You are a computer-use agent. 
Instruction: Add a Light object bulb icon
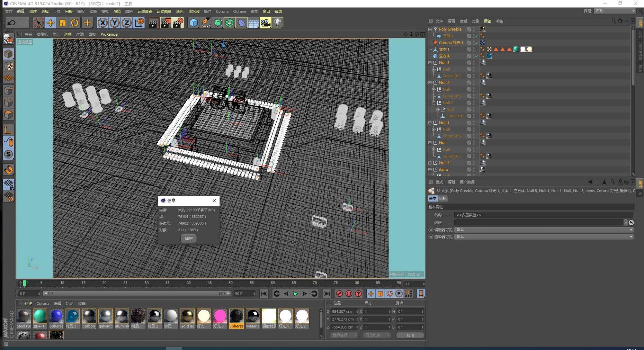[x=278, y=23]
